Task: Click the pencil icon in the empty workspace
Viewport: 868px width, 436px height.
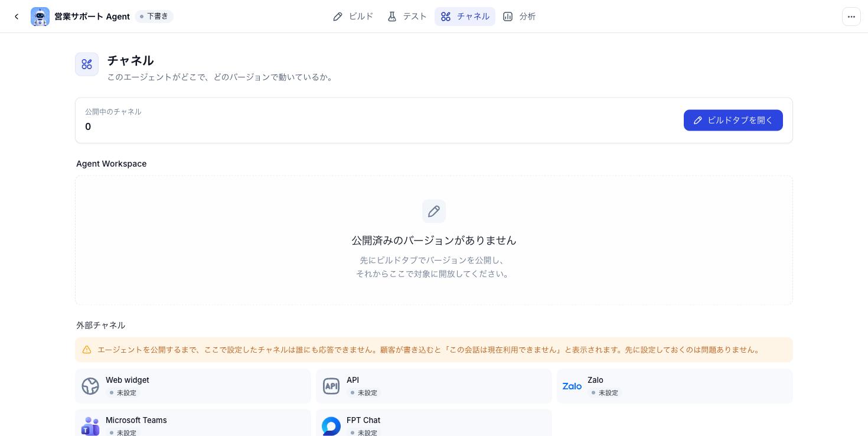Action: tap(434, 212)
